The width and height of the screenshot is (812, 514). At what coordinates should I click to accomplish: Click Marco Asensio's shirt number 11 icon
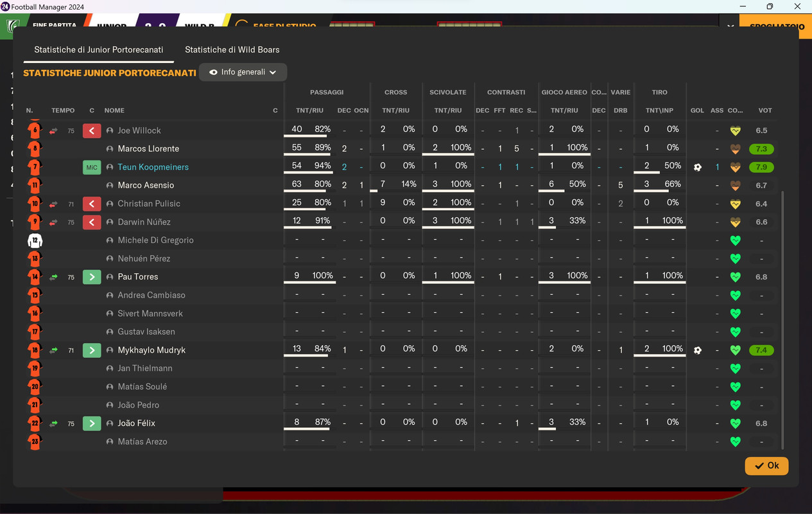pyautogui.click(x=35, y=185)
